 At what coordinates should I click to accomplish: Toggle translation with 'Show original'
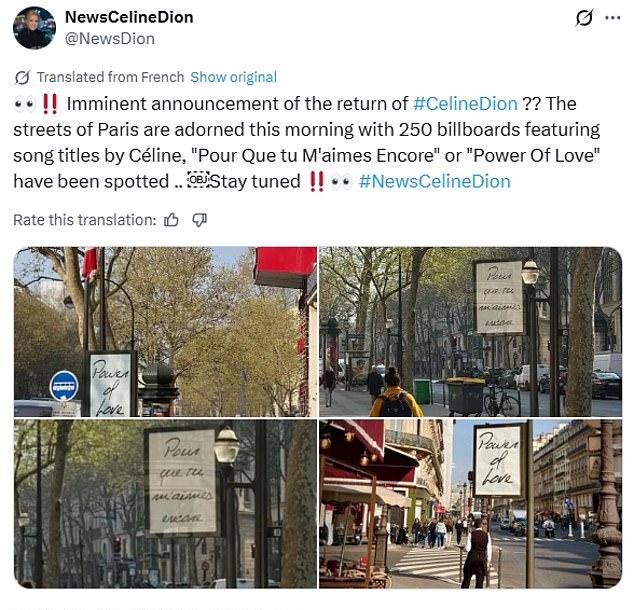click(x=233, y=77)
